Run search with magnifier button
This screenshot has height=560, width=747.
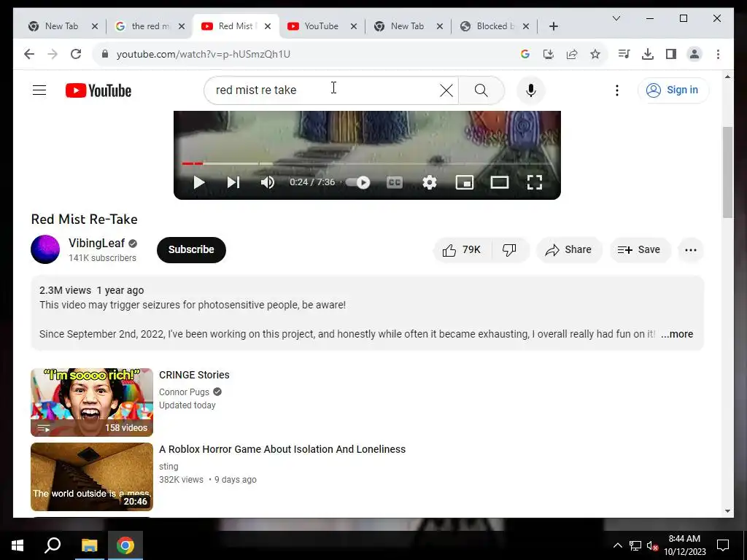pos(481,90)
